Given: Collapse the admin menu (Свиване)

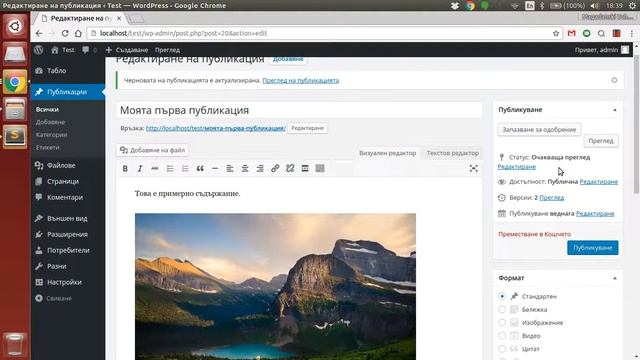Looking at the screenshot, I should [x=53, y=298].
